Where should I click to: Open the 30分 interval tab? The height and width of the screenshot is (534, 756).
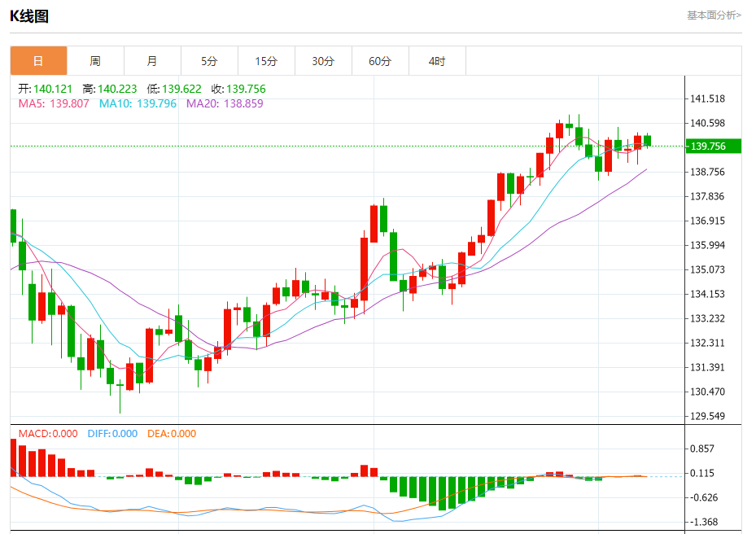pyautogui.click(x=323, y=61)
